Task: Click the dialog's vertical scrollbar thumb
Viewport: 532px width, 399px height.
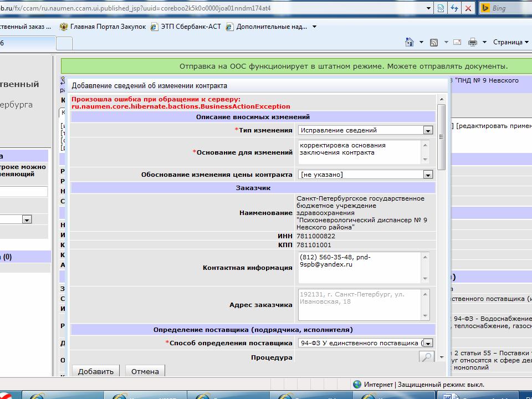Action: point(442,137)
